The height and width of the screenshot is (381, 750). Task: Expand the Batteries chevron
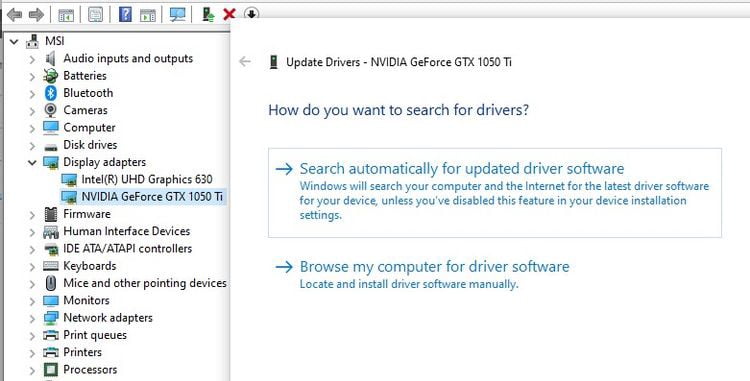click(32, 76)
